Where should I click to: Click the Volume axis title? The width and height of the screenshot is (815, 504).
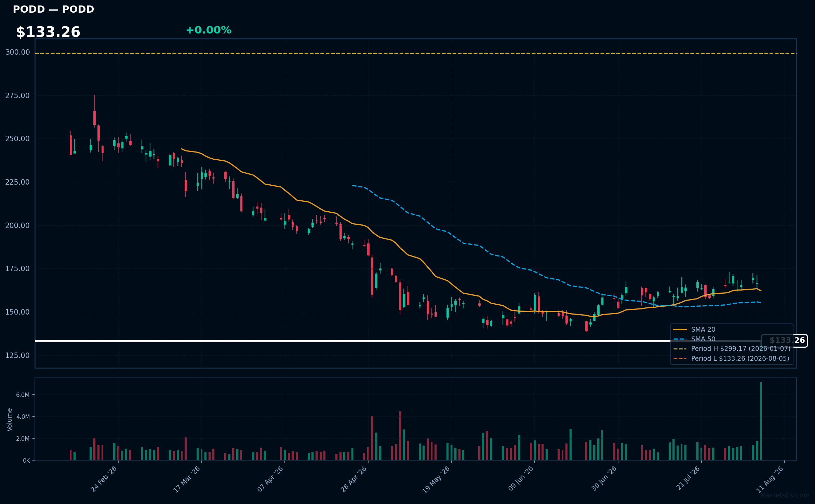click(10, 420)
